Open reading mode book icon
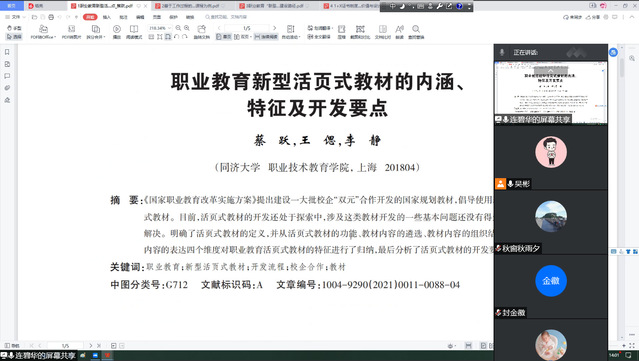The image size is (639, 361). (x=134, y=29)
